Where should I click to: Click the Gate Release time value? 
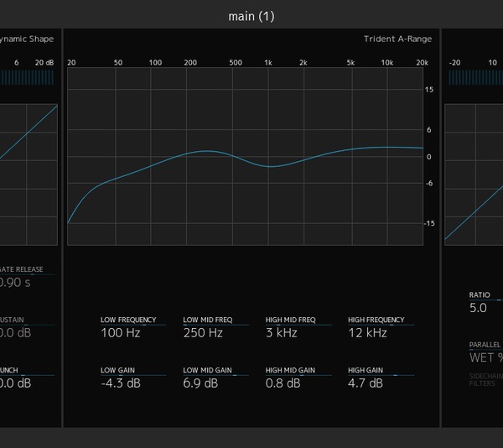[x=15, y=283]
